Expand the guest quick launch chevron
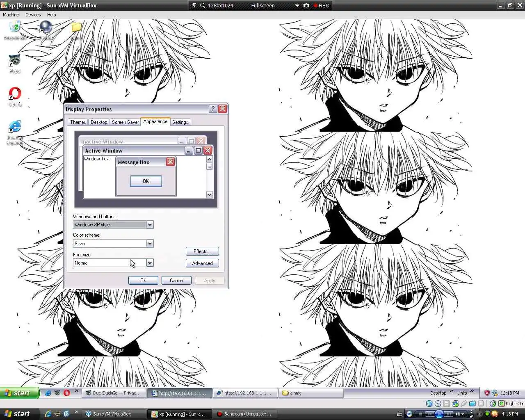The width and height of the screenshot is (525, 420). tap(76, 390)
